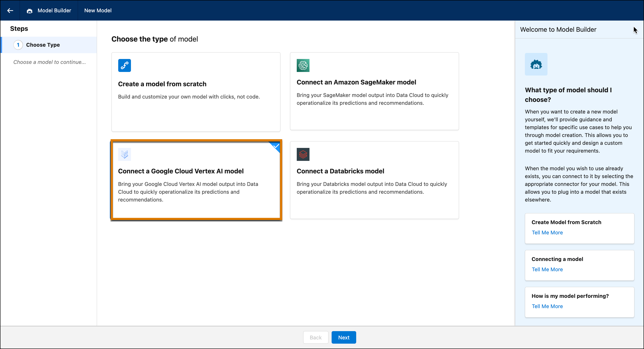Viewport: 644px width, 349px height.
Task: Select Create a model from scratch card
Action: [x=196, y=92]
